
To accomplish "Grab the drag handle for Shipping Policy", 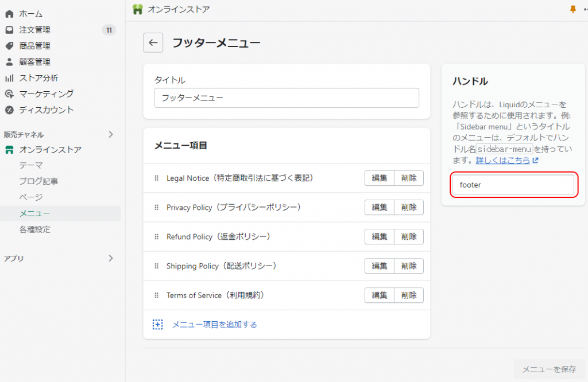I will 157,266.
